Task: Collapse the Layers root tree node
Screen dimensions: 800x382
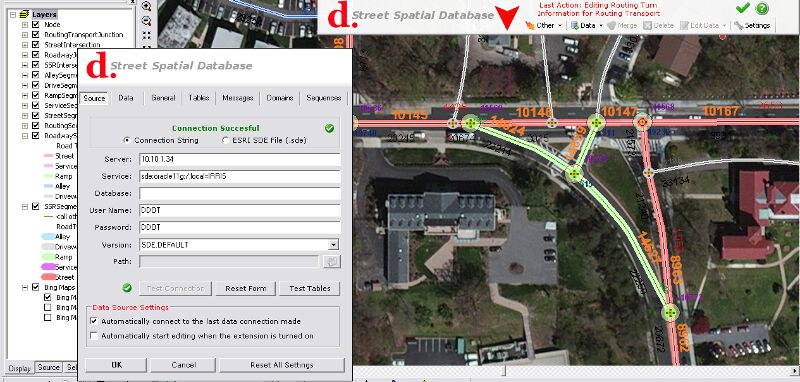Action: tap(13, 14)
